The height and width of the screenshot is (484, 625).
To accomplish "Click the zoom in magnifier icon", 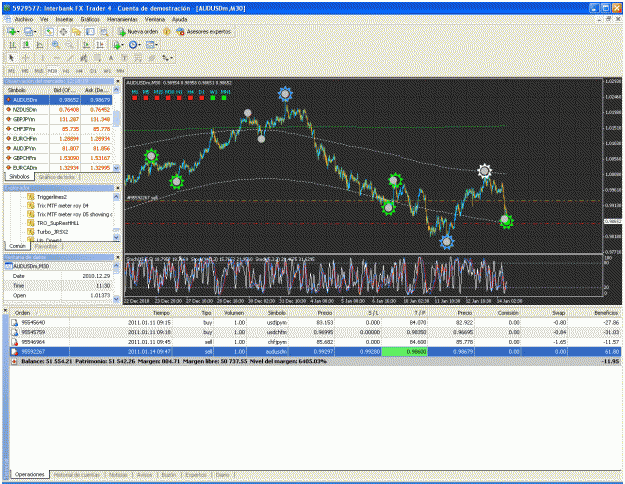I will pyautogui.click(x=56, y=45).
